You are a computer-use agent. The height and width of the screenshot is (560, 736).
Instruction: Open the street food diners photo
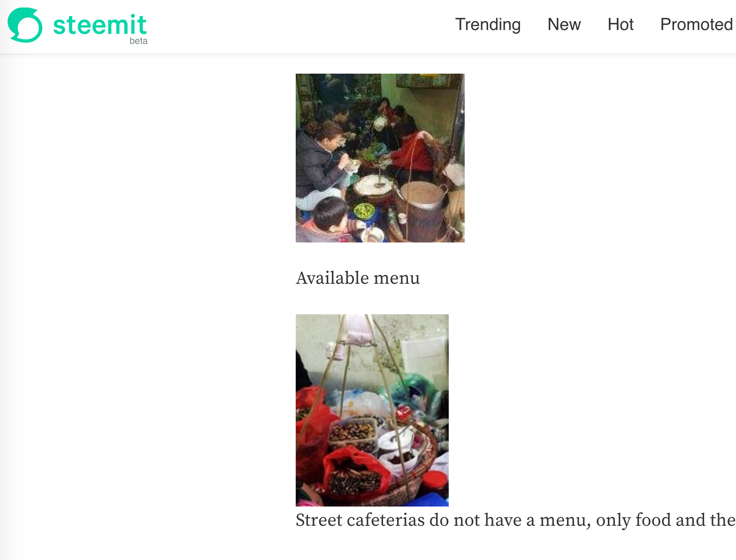(380, 158)
